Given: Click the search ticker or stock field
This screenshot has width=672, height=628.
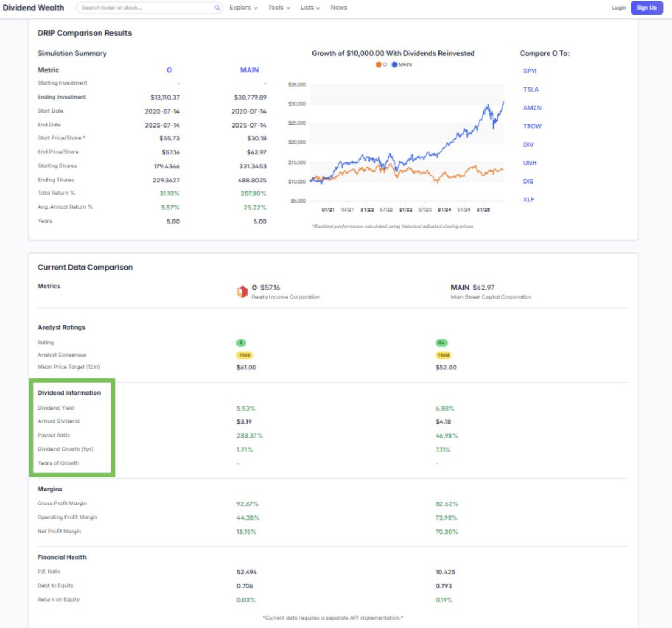Looking at the screenshot, I should tap(150, 8).
